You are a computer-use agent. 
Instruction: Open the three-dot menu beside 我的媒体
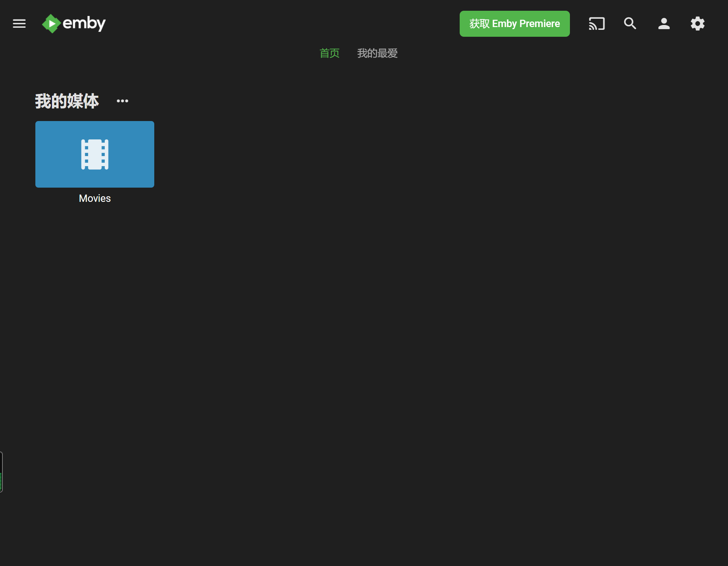[122, 101]
